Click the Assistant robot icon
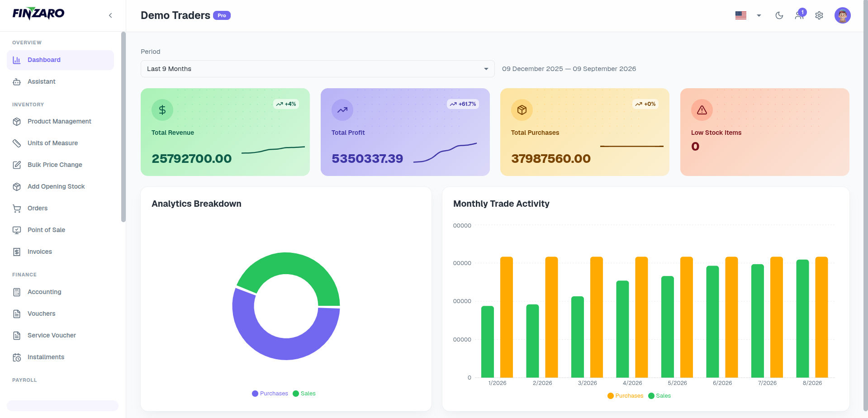 pos(17,82)
